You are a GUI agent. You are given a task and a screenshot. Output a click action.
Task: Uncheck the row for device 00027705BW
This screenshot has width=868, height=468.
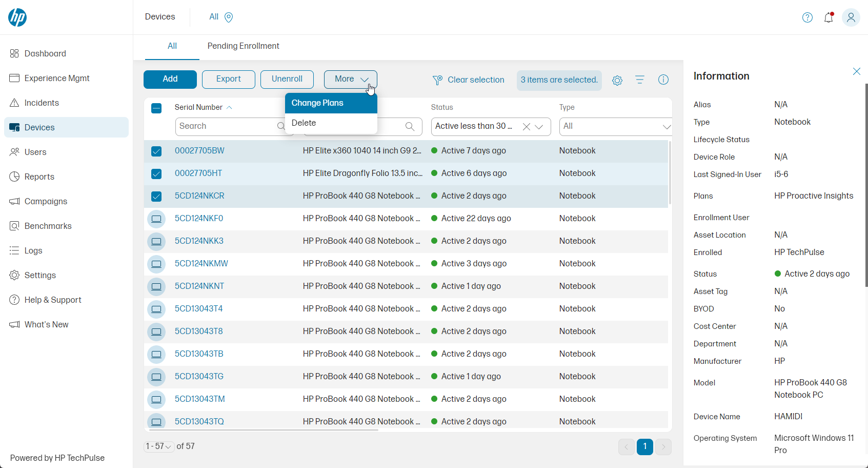click(156, 151)
